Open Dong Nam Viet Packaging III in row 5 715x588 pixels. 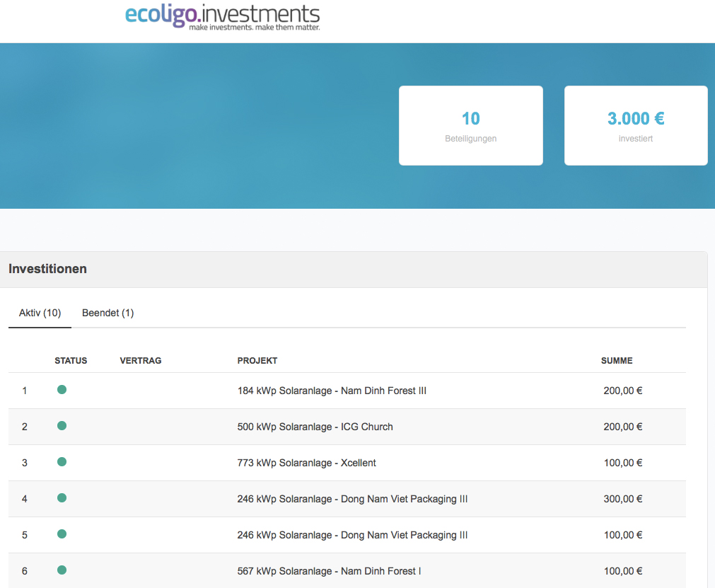352,535
